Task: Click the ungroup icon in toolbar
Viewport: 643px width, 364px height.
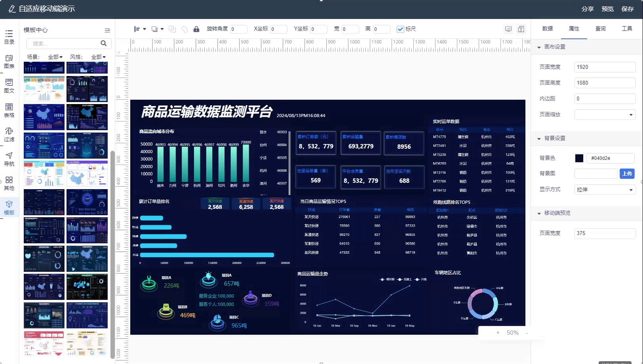Action: coord(184,29)
